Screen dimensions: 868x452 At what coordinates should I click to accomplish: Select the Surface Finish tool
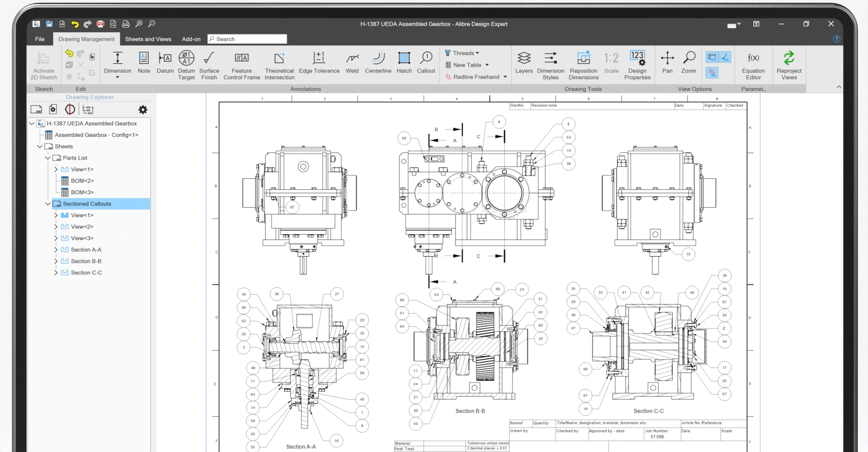(x=209, y=65)
